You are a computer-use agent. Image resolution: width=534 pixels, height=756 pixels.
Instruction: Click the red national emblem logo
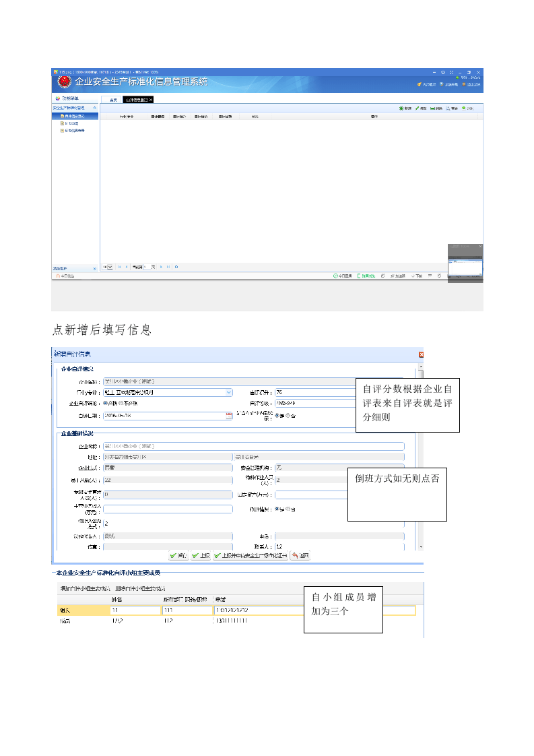click(64, 82)
